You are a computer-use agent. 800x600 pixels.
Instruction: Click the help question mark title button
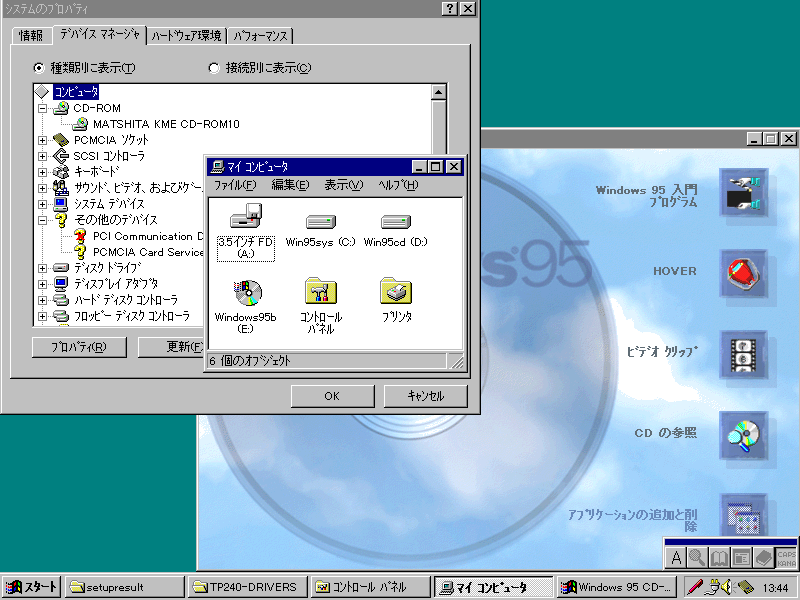click(449, 9)
